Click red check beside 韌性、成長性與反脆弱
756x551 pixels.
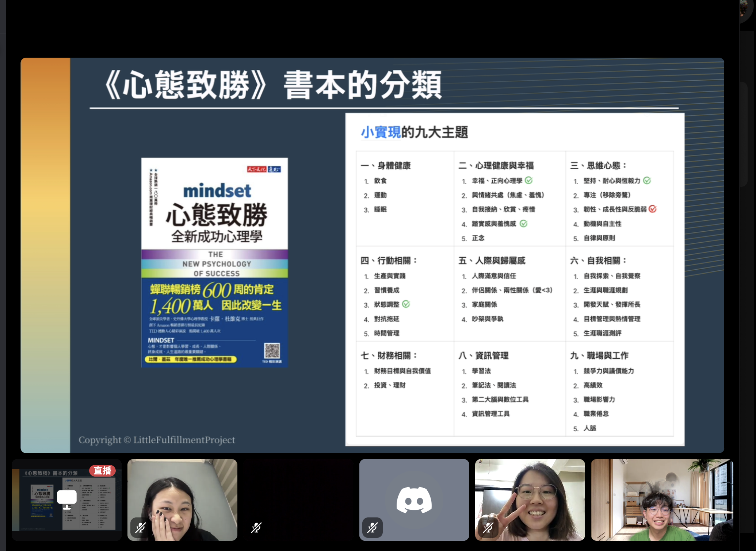click(653, 209)
